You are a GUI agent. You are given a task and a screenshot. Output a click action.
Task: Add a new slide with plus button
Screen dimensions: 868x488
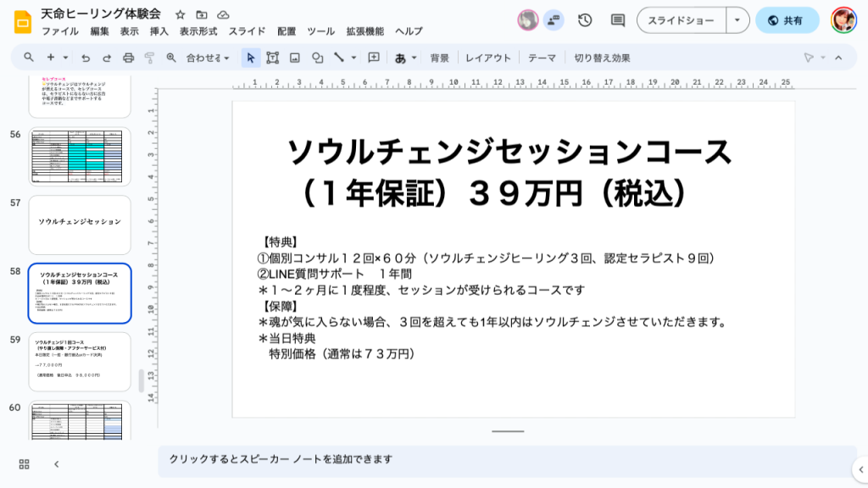click(x=50, y=58)
